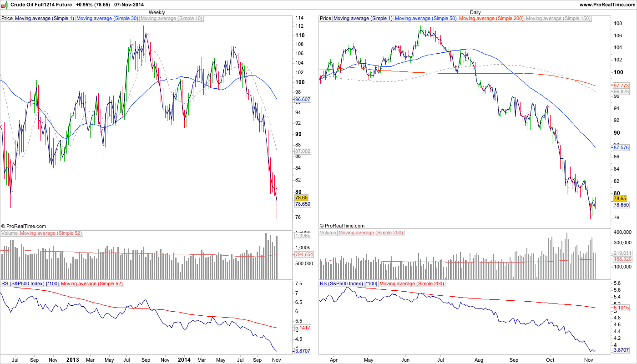Screen dimensions: 637x364
Task: Click the 87.002 grey moving average value
Action: click(x=303, y=151)
